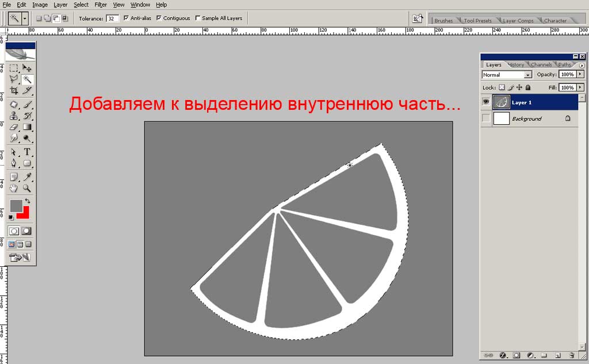Open the Fill value flyout arrow

[x=580, y=87]
